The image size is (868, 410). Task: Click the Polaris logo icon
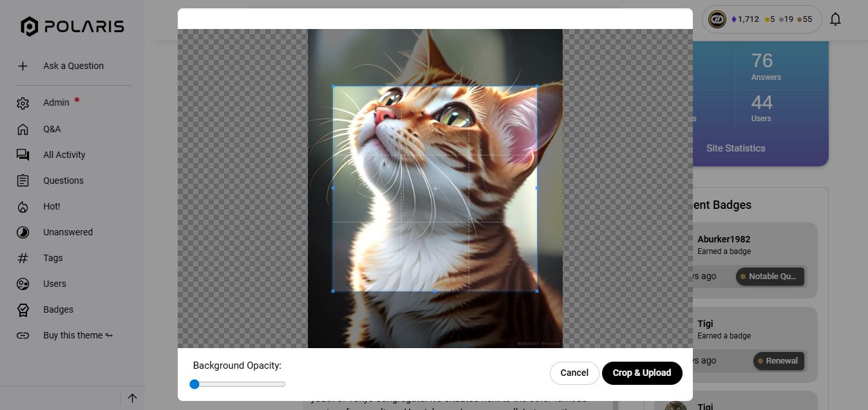pyautogui.click(x=30, y=26)
